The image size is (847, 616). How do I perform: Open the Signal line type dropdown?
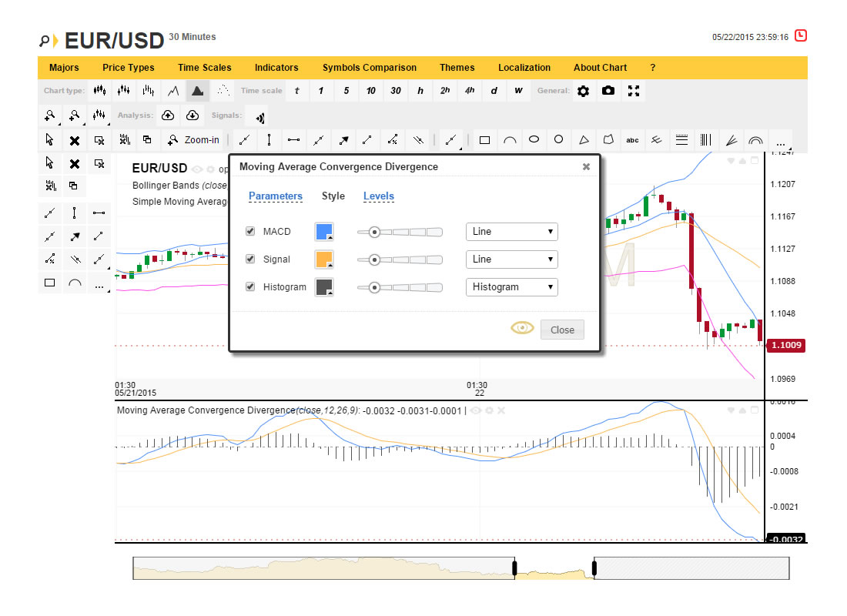[511, 259]
